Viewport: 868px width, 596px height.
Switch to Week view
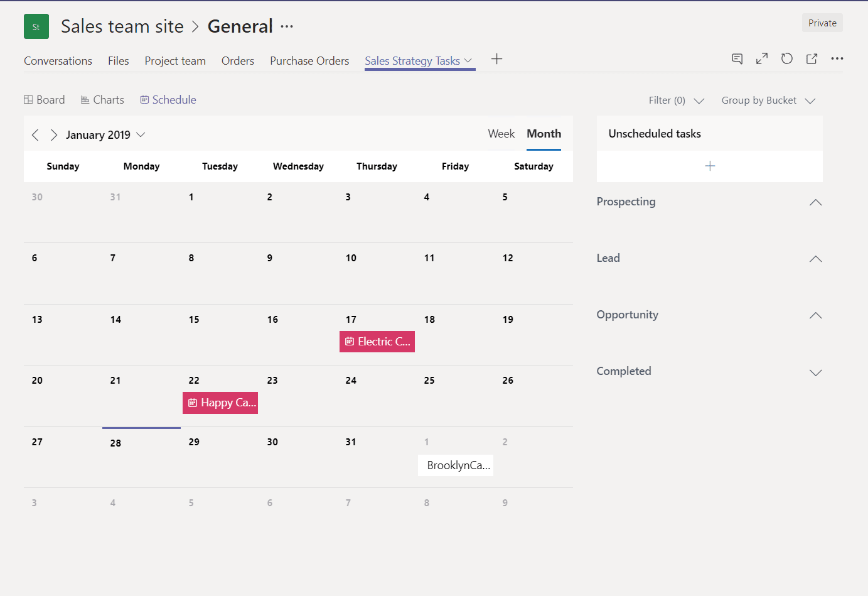(501, 134)
